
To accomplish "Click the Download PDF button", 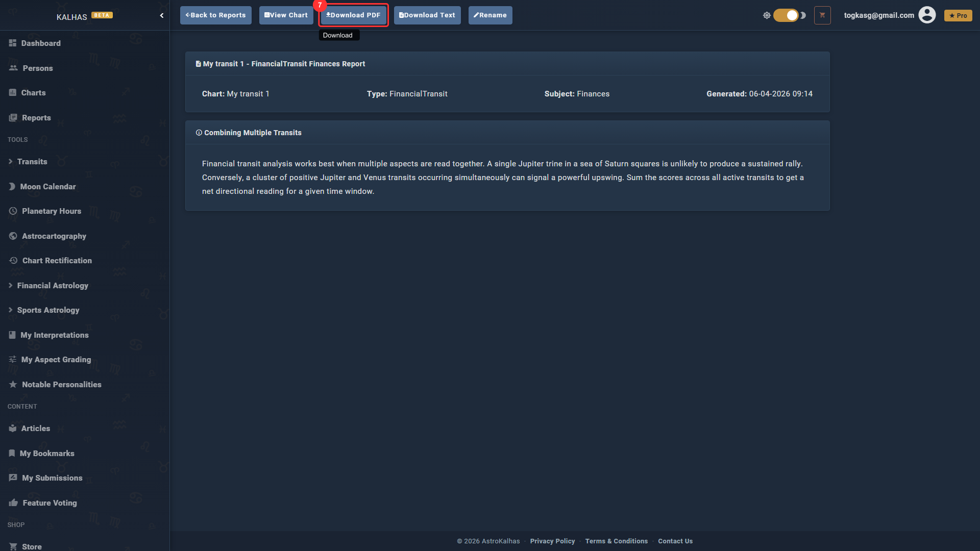I will (x=353, y=15).
